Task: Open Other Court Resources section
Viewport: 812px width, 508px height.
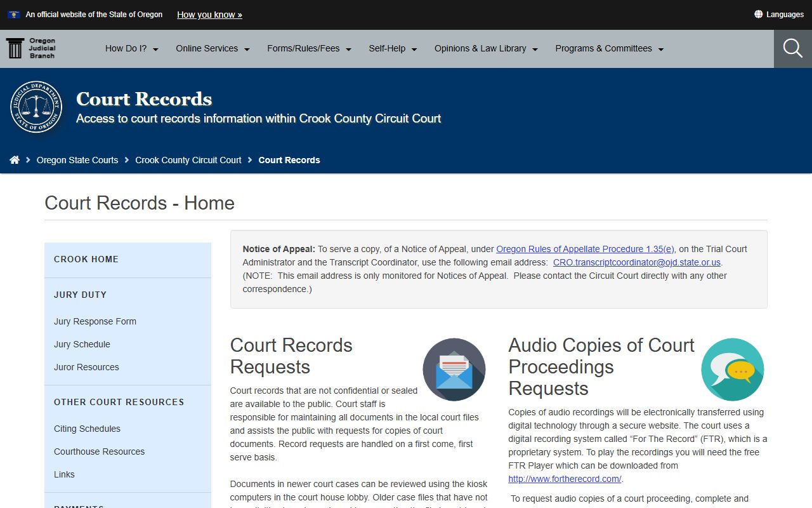Action: pos(119,402)
